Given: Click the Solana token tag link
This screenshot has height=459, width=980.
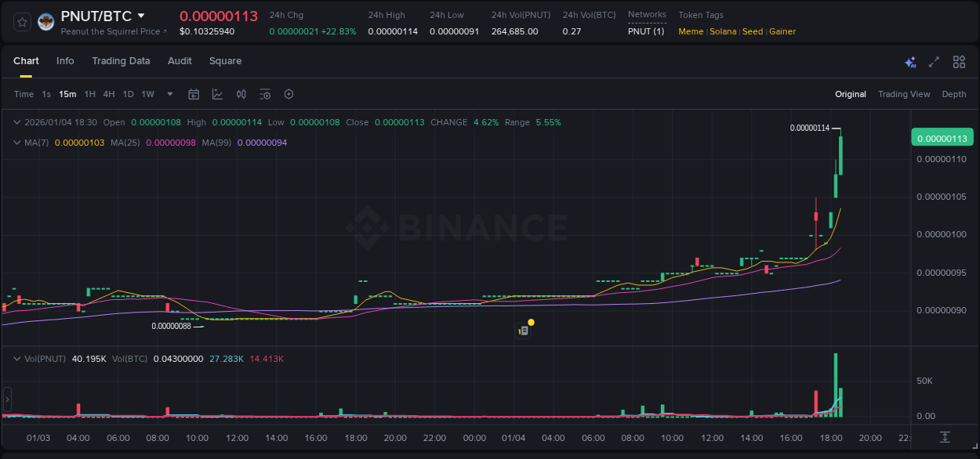Looking at the screenshot, I should point(723,31).
